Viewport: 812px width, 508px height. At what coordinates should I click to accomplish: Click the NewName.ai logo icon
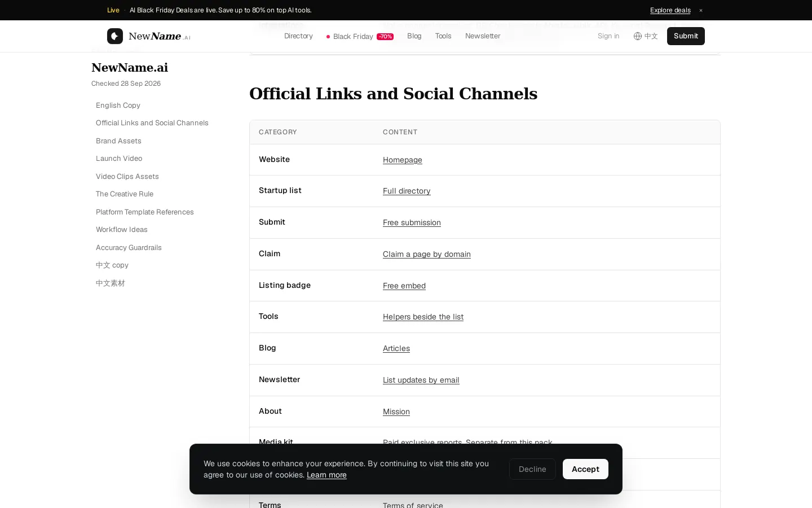tap(115, 36)
